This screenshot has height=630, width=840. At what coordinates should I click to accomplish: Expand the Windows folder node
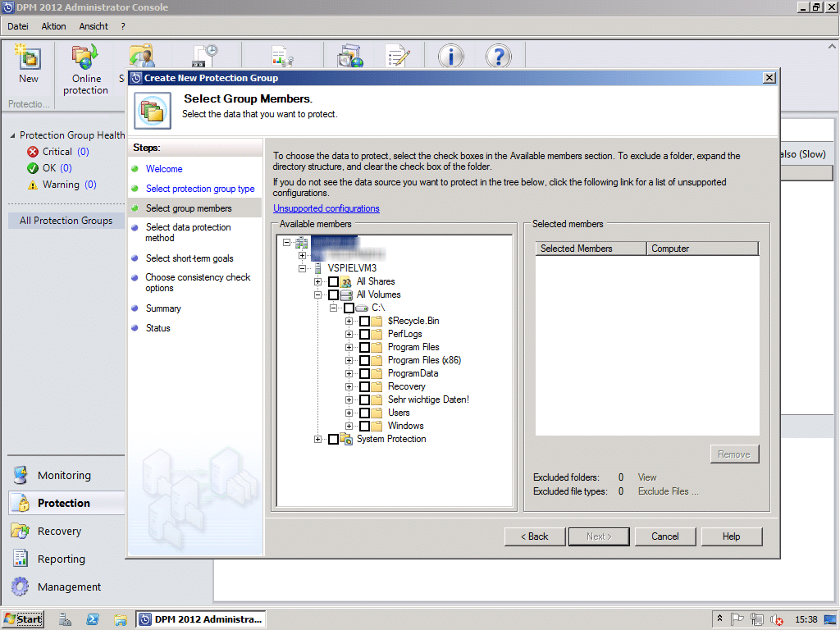click(349, 426)
